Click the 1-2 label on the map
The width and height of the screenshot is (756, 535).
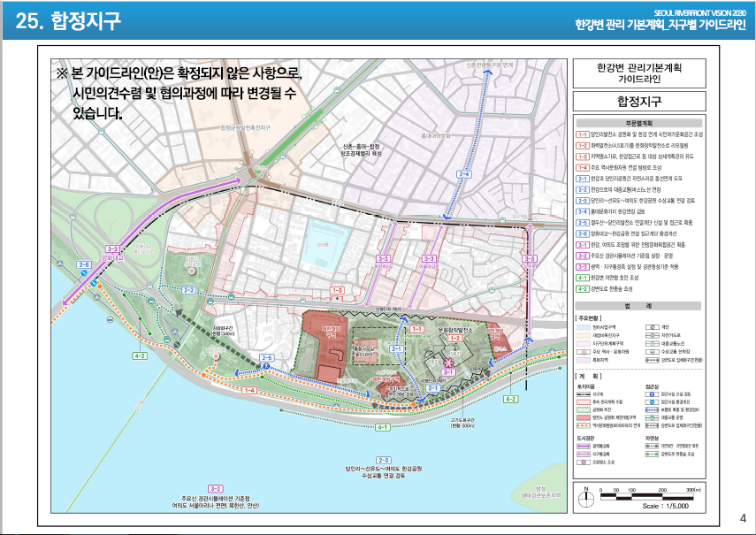pos(454,339)
